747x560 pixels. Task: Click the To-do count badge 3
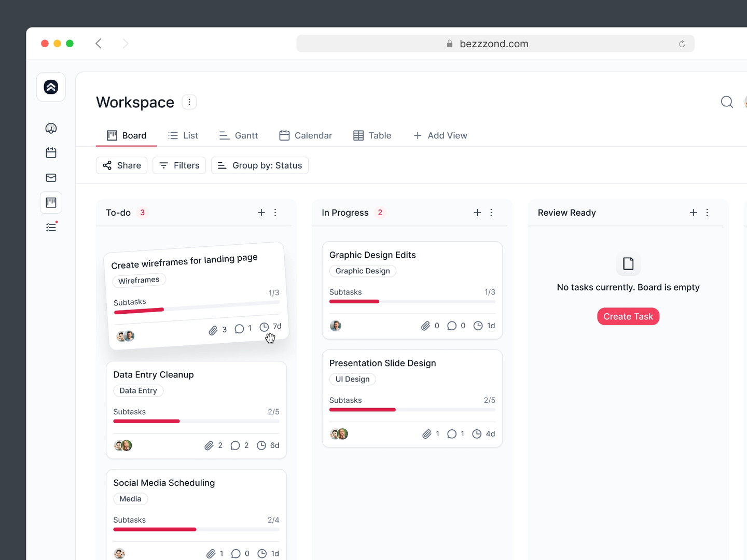142,213
